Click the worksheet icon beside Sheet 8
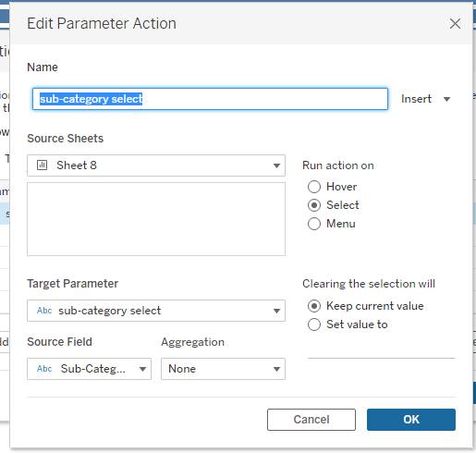This screenshot has width=476, height=453. coord(42,165)
